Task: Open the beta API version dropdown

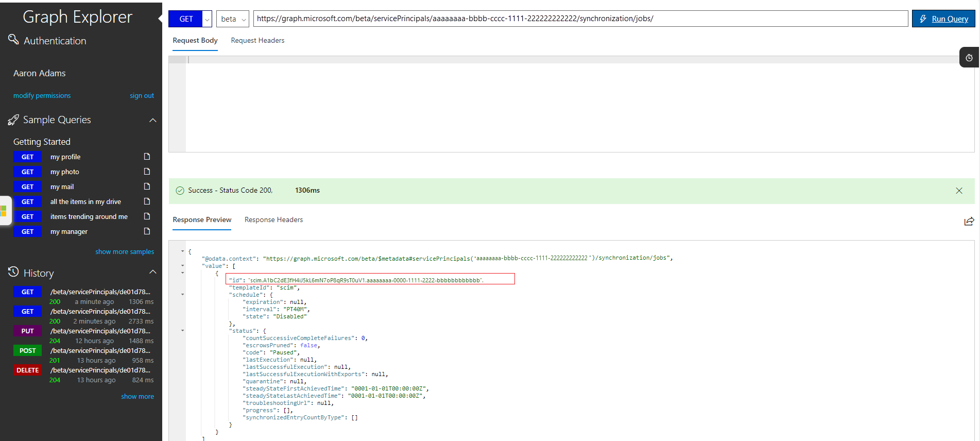Action: coord(233,19)
